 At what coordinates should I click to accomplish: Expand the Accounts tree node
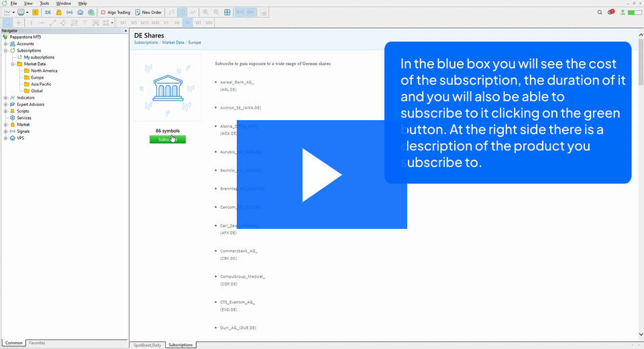point(6,44)
